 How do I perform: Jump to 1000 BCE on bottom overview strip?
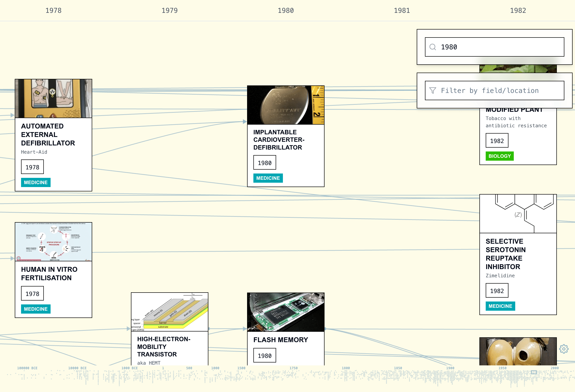129,368
